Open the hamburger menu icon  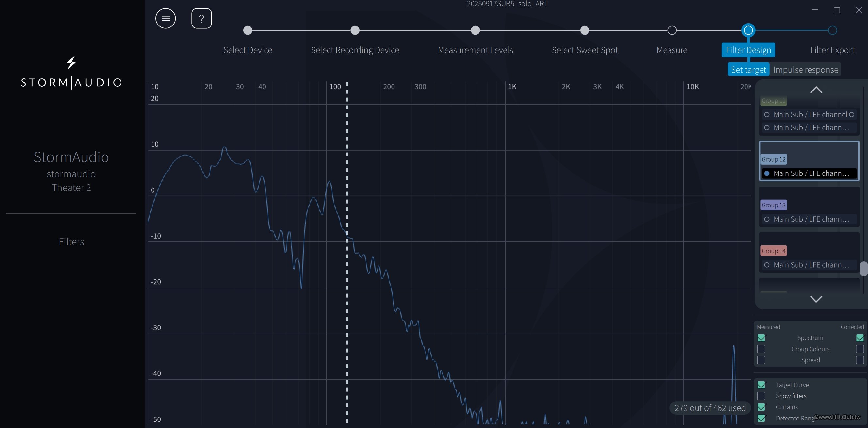pyautogui.click(x=166, y=18)
